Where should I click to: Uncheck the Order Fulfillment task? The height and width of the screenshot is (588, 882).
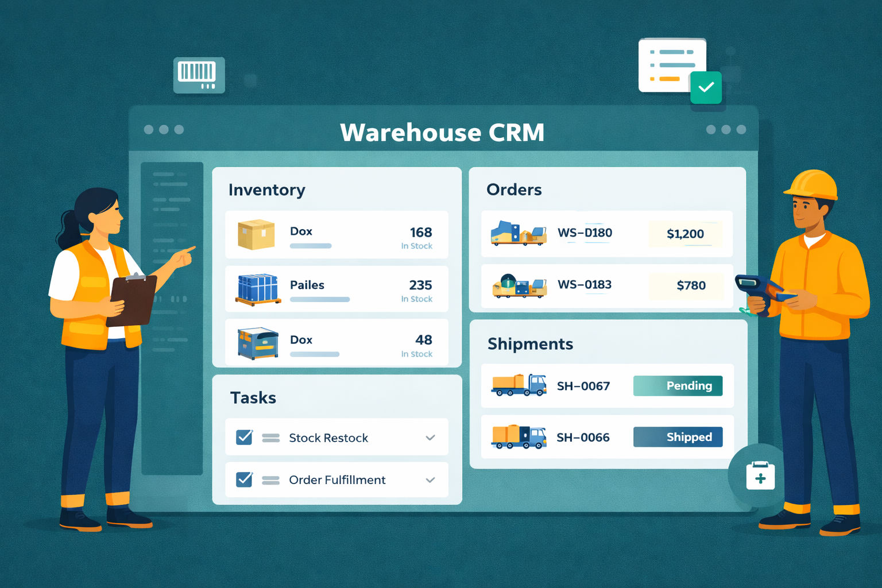click(x=244, y=479)
